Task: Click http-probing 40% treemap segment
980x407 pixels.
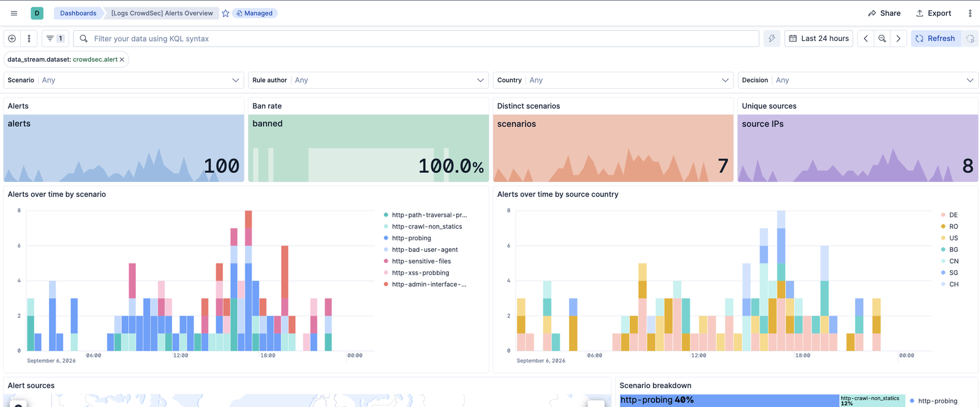Action: click(729, 401)
